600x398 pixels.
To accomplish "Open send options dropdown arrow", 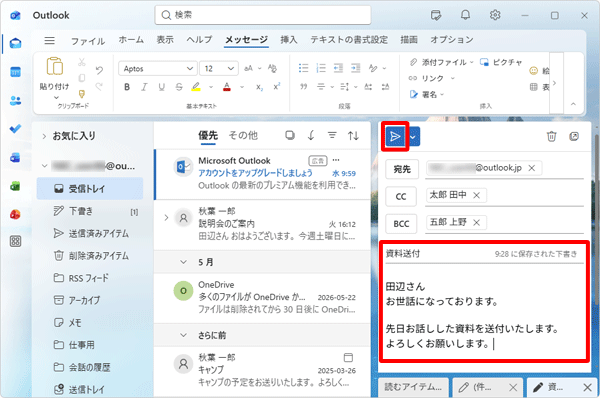I will click(x=413, y=137).
